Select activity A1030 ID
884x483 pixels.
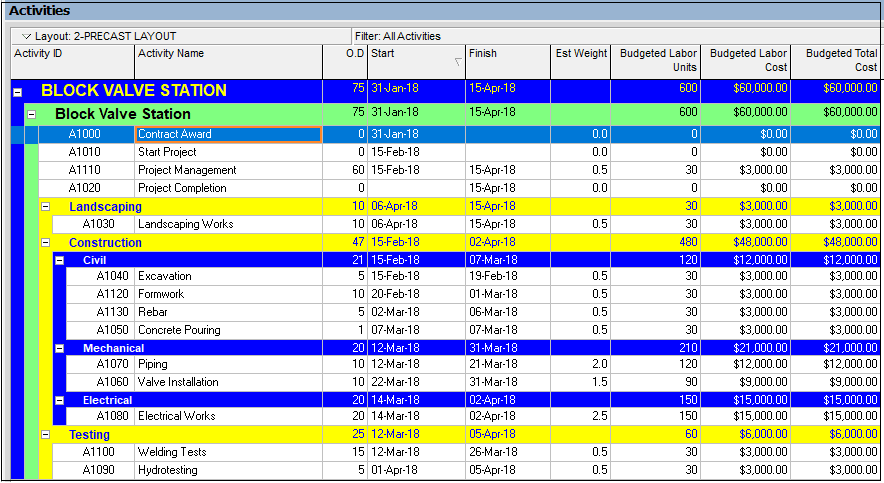click(x=98, y=224)
